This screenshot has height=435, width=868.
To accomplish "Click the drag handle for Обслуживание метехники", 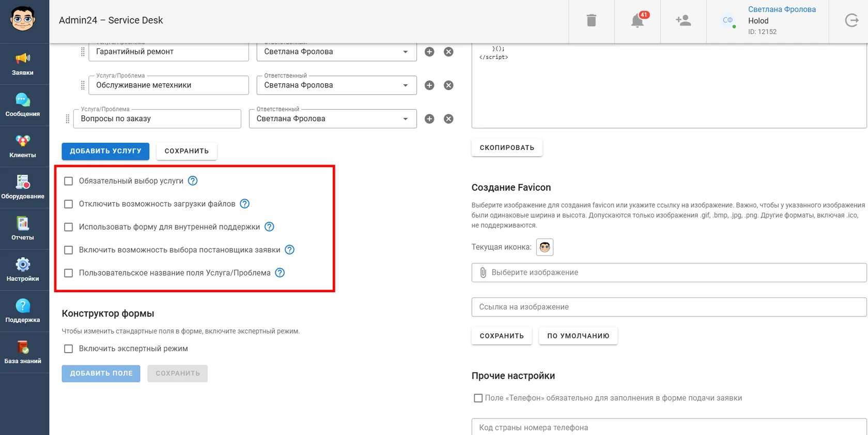I will [x=83, y=85].
